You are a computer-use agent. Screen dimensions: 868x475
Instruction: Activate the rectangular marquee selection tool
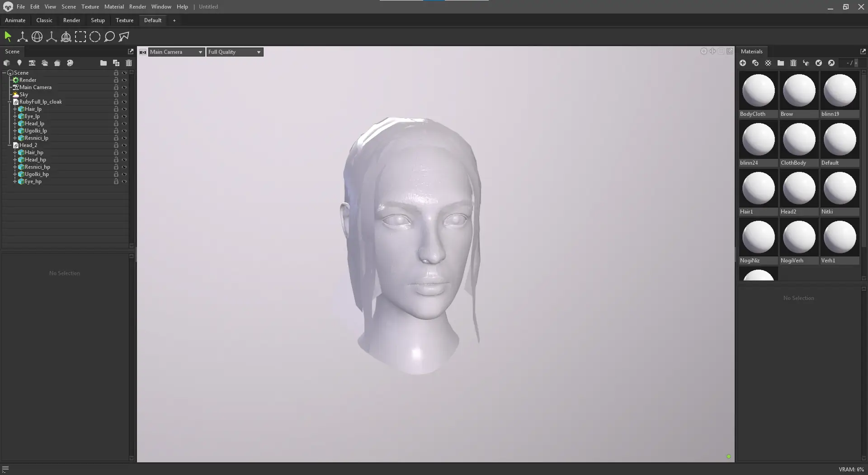80,37
